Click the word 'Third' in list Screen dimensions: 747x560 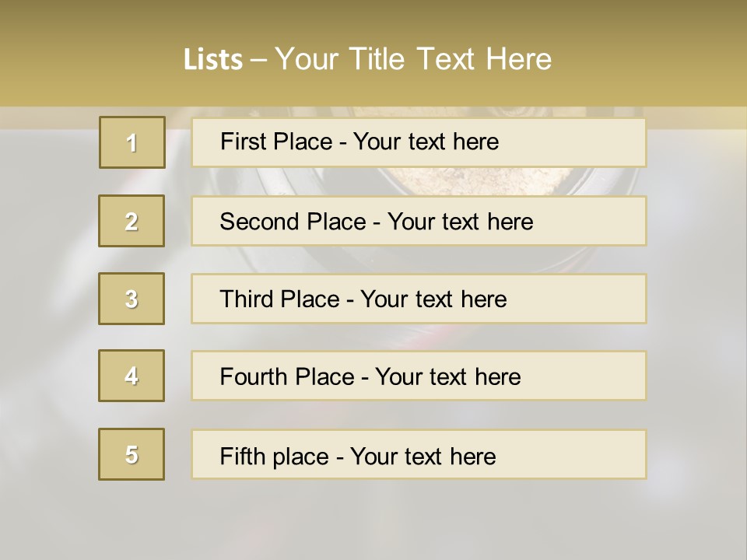click(247, 299)
